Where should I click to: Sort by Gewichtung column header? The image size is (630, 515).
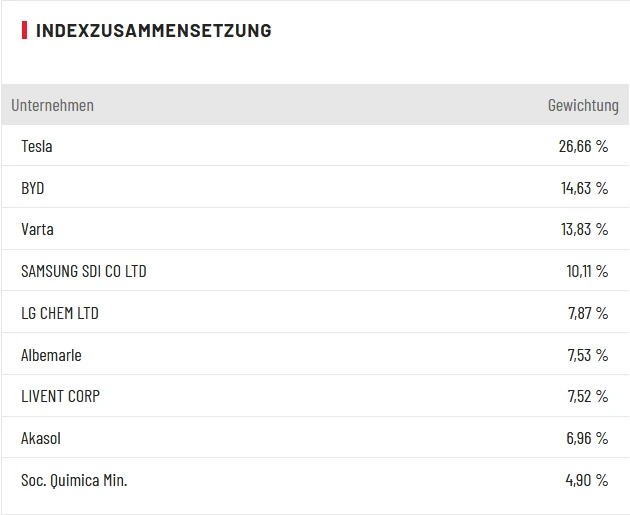(583, 105)
